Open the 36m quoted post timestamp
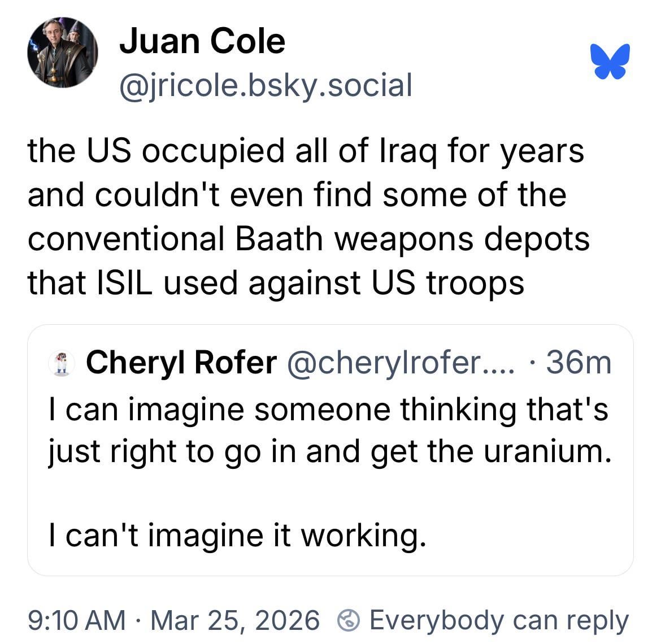 point(579,363)
